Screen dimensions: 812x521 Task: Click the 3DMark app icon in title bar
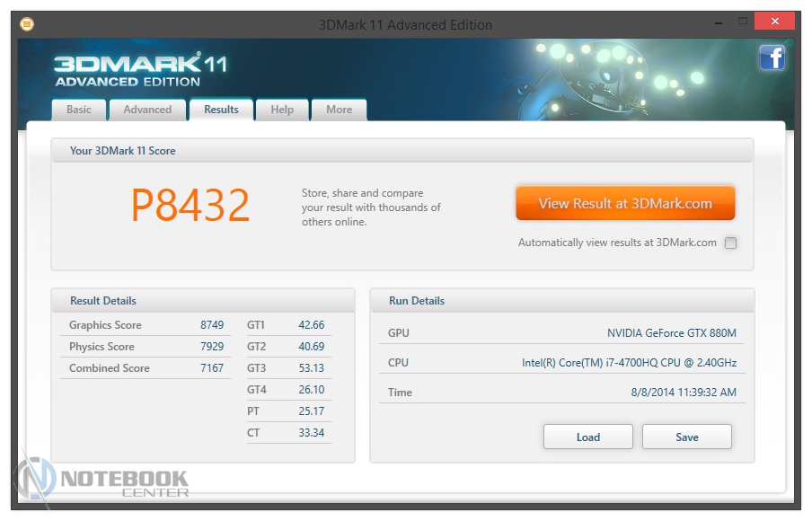point(27,24)
